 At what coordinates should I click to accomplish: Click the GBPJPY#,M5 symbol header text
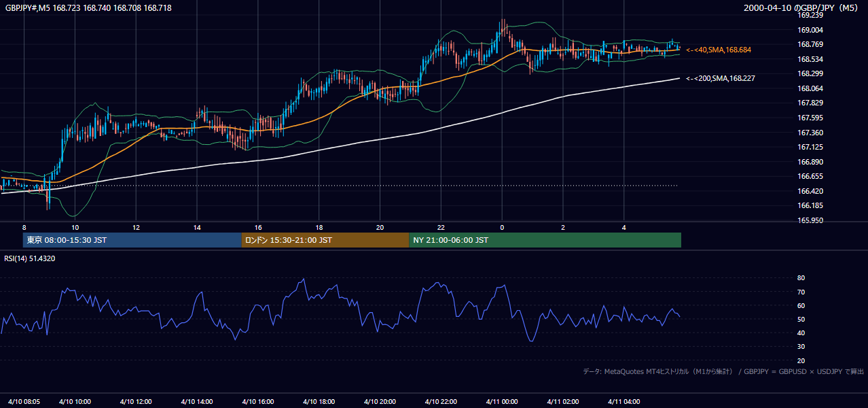click(x=88, y=7)
